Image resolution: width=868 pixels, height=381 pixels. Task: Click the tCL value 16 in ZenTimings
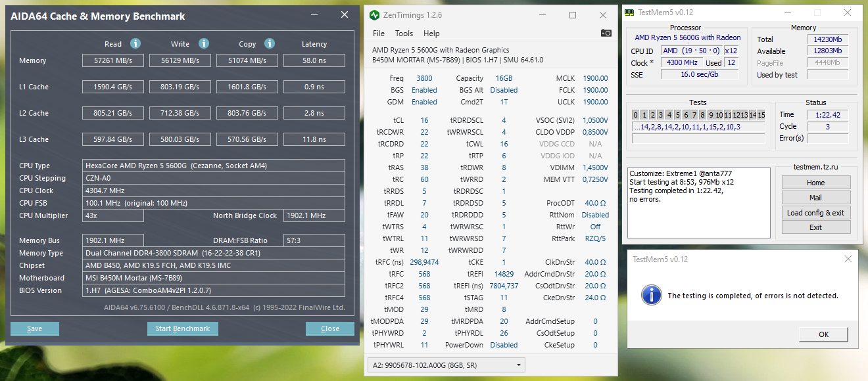[x=424, y=120]
